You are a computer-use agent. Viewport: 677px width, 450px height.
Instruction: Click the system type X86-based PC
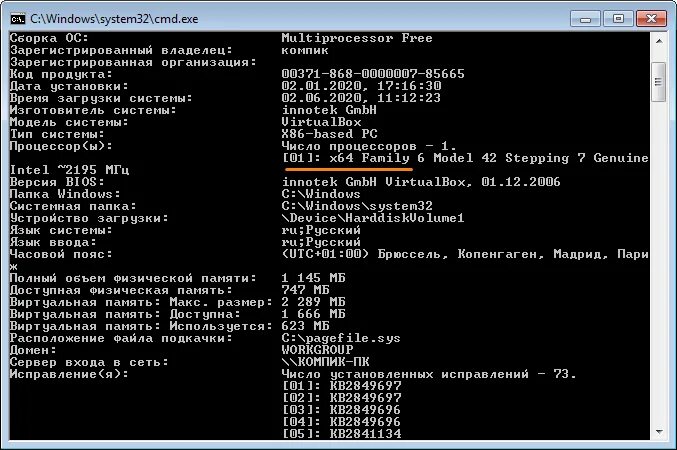click(329, 134)
